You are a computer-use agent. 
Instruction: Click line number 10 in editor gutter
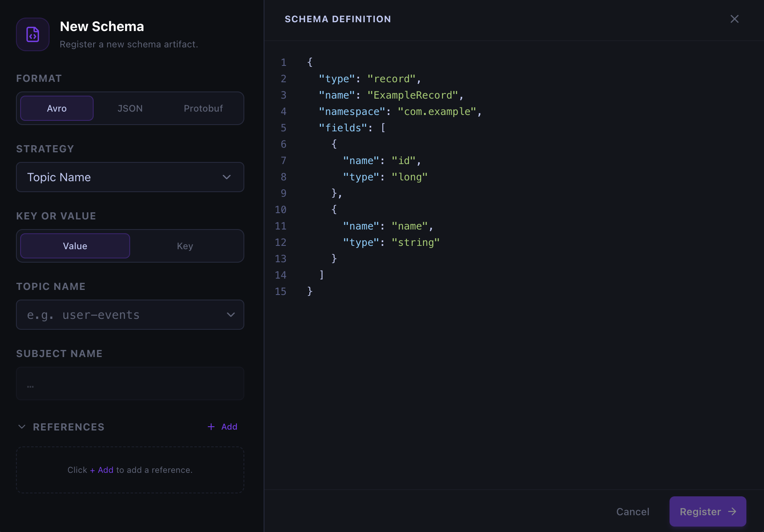tap(280, 210)
